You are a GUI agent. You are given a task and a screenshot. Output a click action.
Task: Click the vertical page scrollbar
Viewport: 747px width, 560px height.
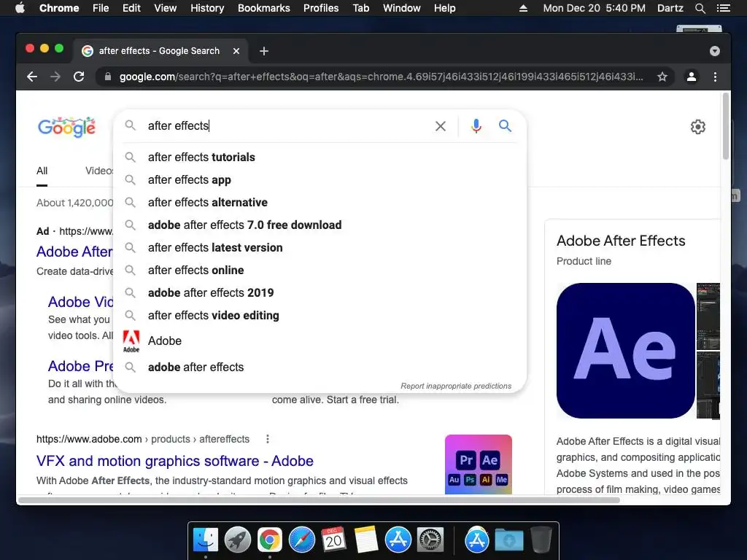pos(726,126)
